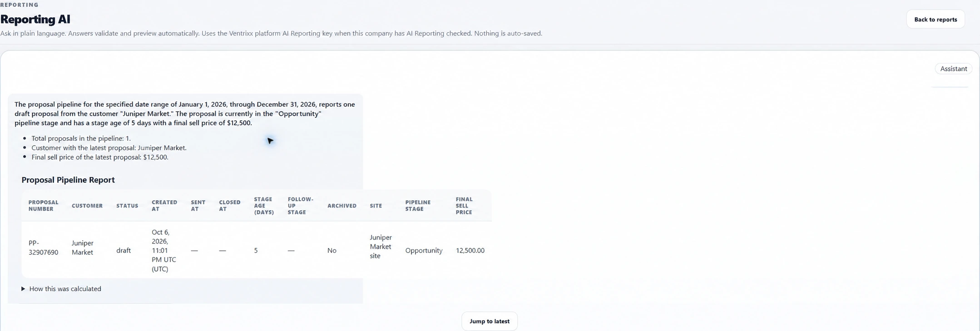Image resolution: width=980 pixels, height=331 pixels.
Task: Click the Back to reports button
Action: tap(935, 19)
